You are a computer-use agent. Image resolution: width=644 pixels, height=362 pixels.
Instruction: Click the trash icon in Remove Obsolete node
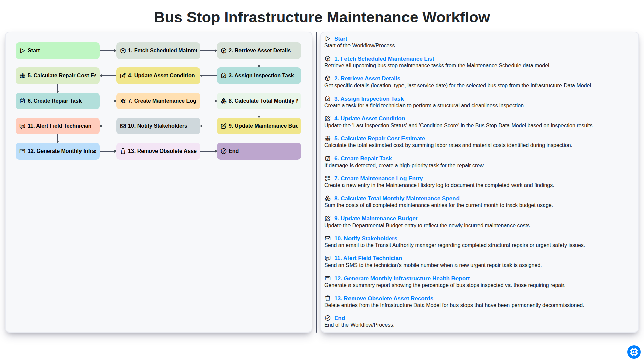point(123,151)
